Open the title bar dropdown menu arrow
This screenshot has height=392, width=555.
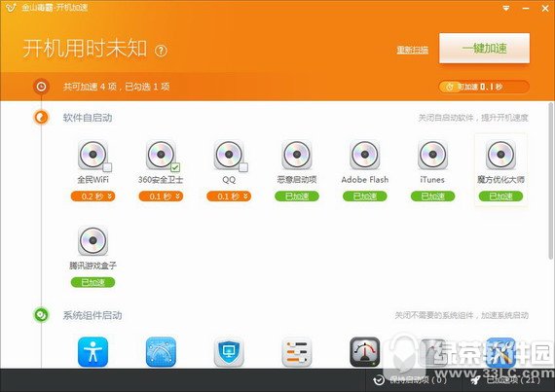coord(506,8)
